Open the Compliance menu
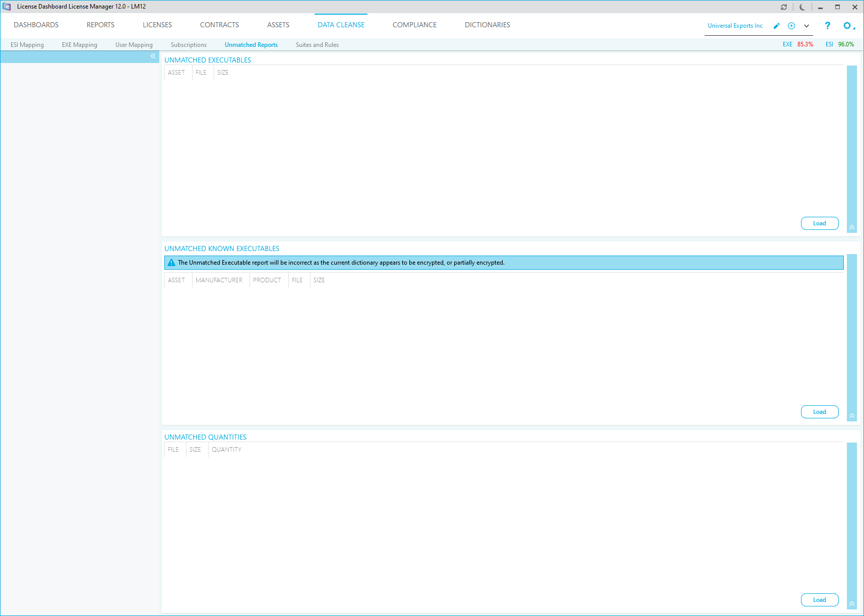 click(414, 25)
